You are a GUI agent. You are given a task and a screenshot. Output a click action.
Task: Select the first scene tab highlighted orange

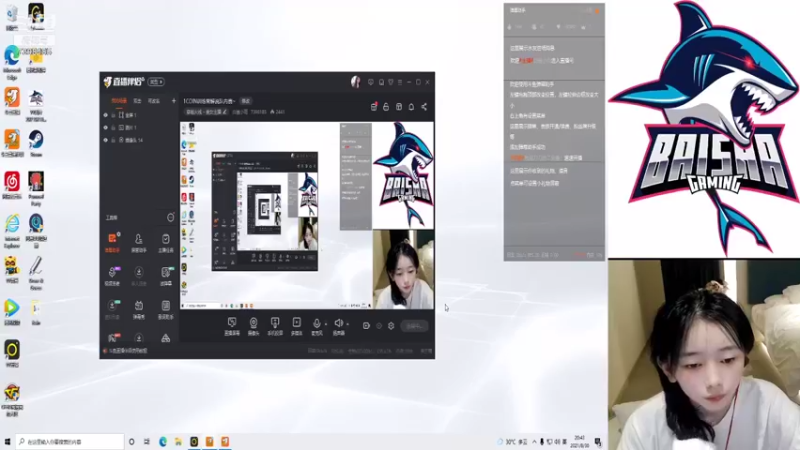(x=119, y=101)
